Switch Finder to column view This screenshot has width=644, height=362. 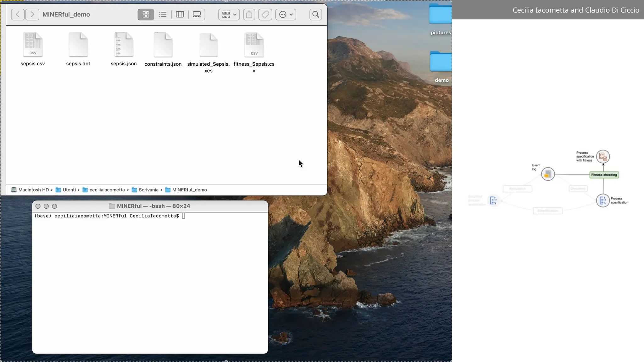(x=180, y=14)
